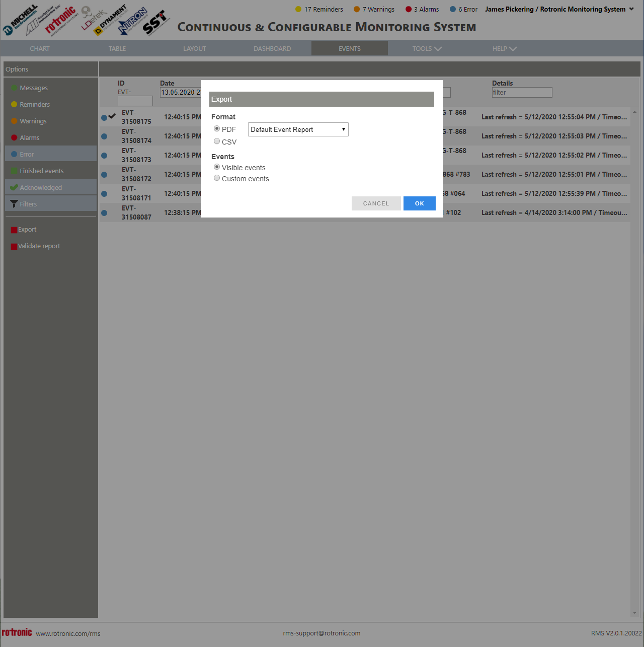This screenshot has height=647, width=644.
Task: Click the 6 Error status indicator
Action: pyautogui.click(x=463, y=9)
